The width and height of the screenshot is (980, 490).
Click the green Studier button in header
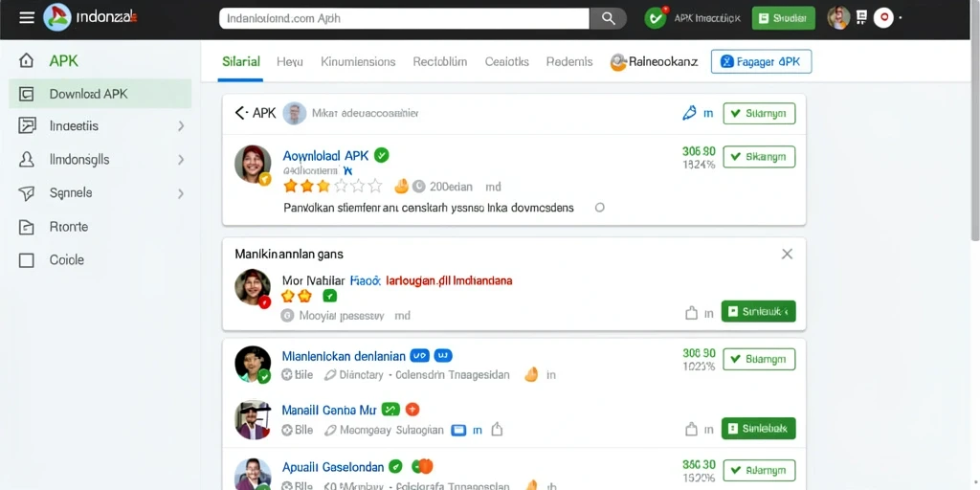[x=783, y=18]
